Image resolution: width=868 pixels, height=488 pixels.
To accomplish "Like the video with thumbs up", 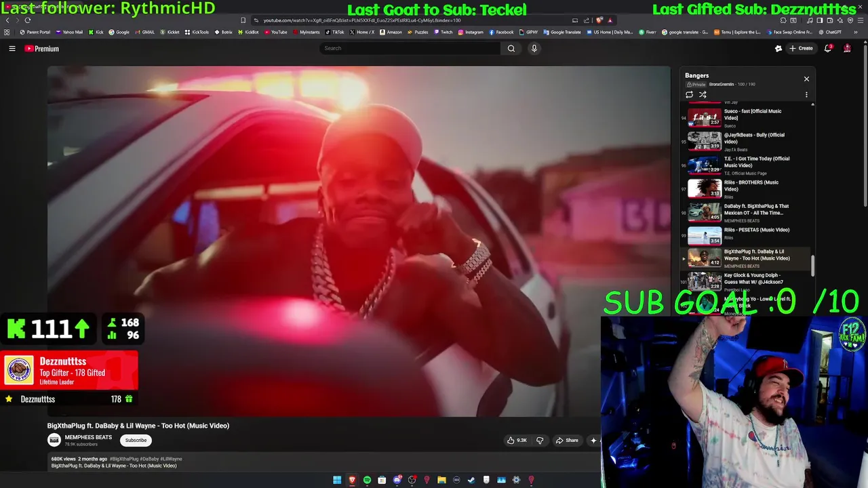I will [517, 441].
